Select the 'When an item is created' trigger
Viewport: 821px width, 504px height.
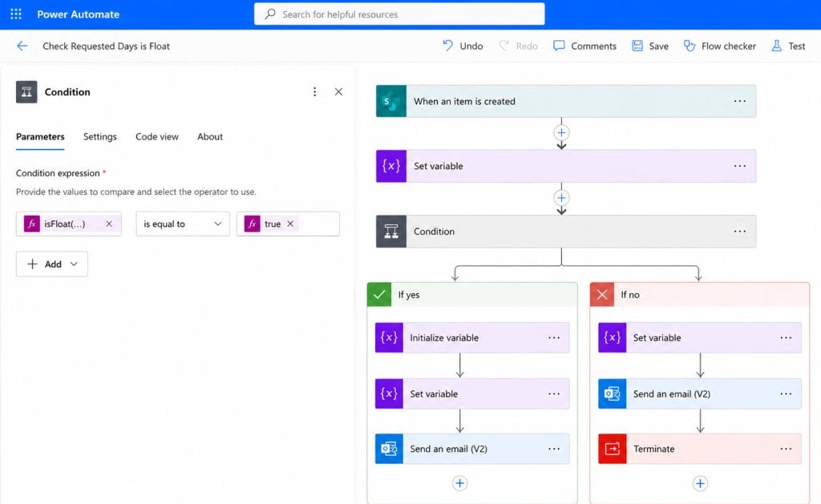(x=565, y=101)
